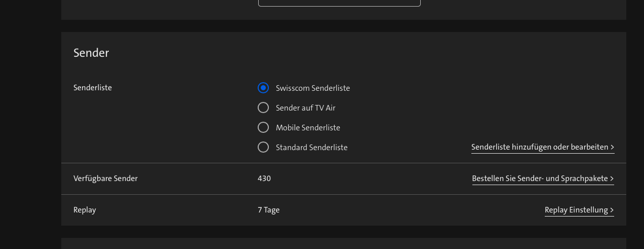Click chevron arrow after Senderliste hinzufügen oder bearbeiten
The height and width of the screenshot is (249, 644).
click(612, 148)
